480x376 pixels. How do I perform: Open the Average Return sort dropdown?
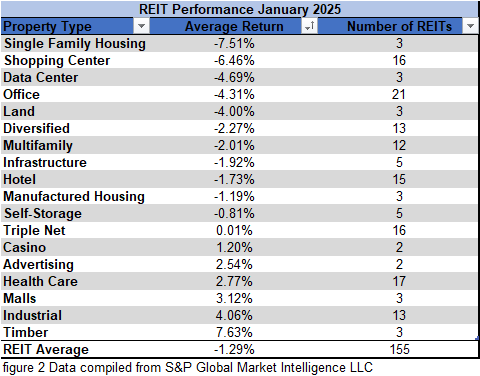click(x=309, y=26)
